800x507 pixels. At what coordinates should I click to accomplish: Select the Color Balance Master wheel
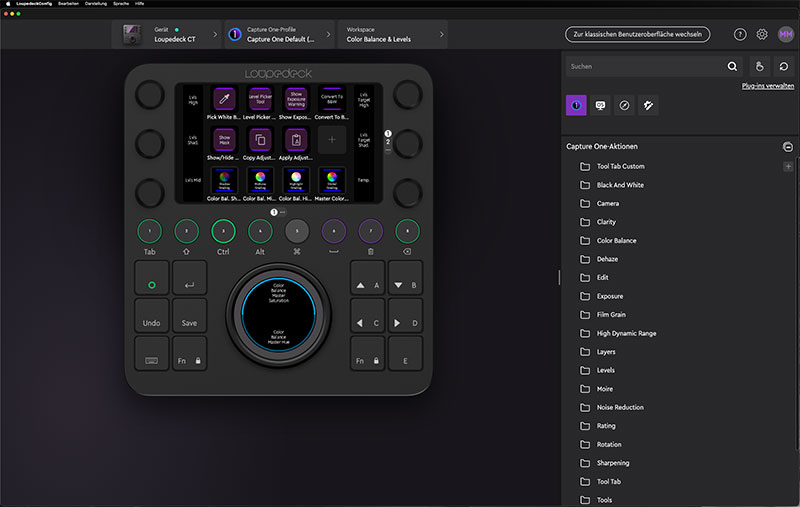pos(279,314)
